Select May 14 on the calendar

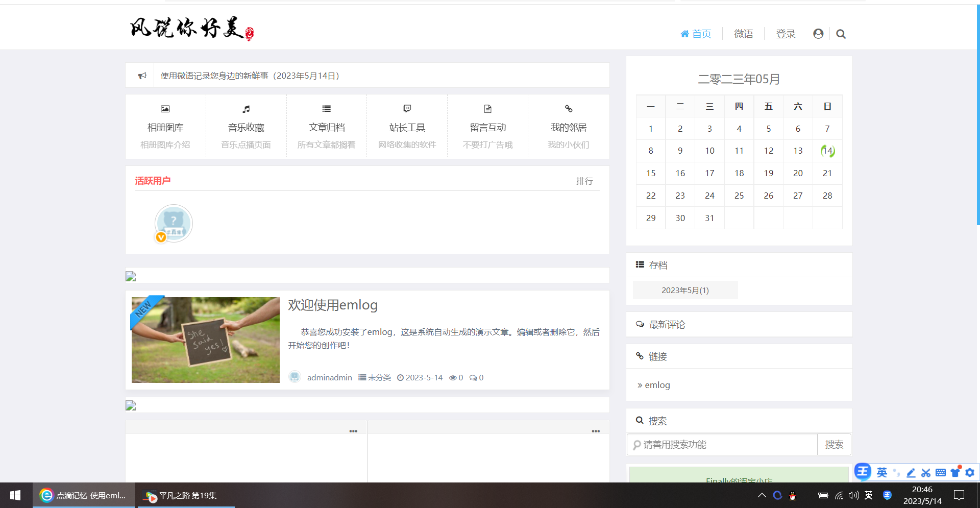[827, 151]
